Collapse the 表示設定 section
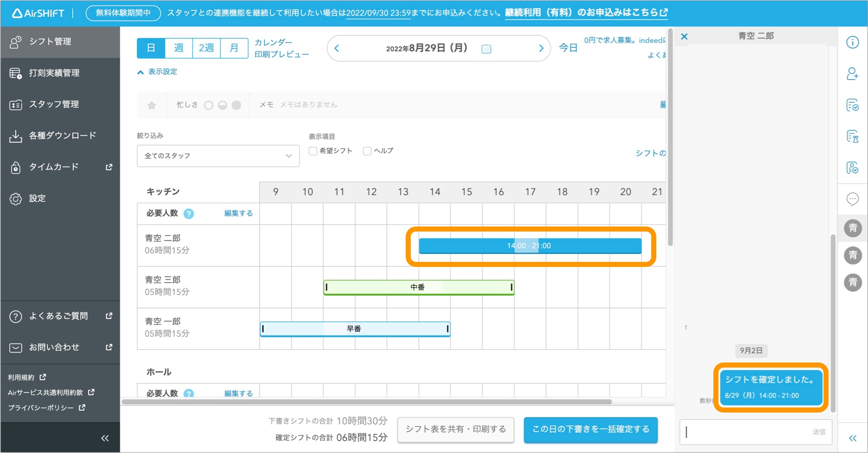 coord(157,72)
